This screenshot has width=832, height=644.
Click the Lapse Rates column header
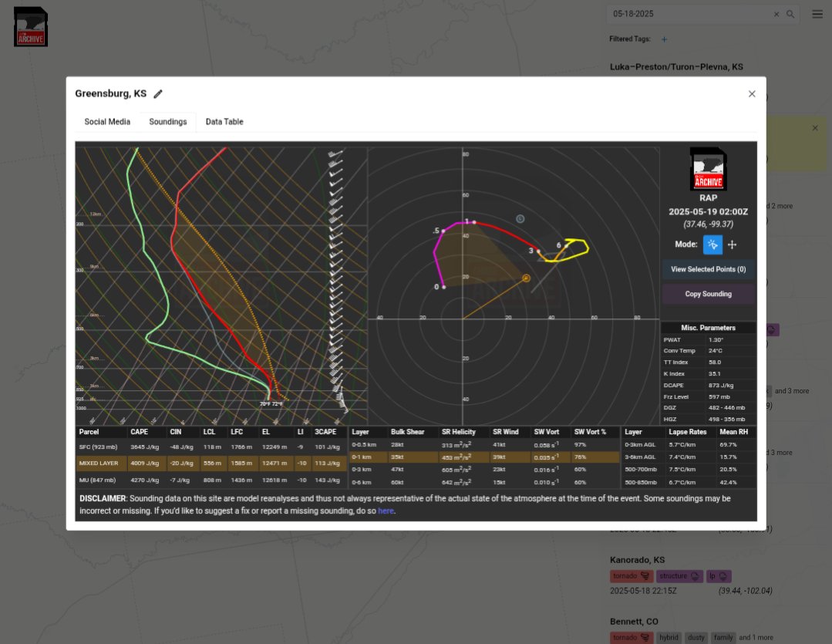click(x=687, y=432)
